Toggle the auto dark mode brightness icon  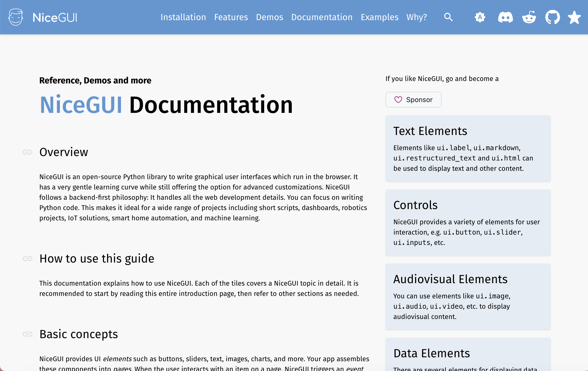(480, 17)
